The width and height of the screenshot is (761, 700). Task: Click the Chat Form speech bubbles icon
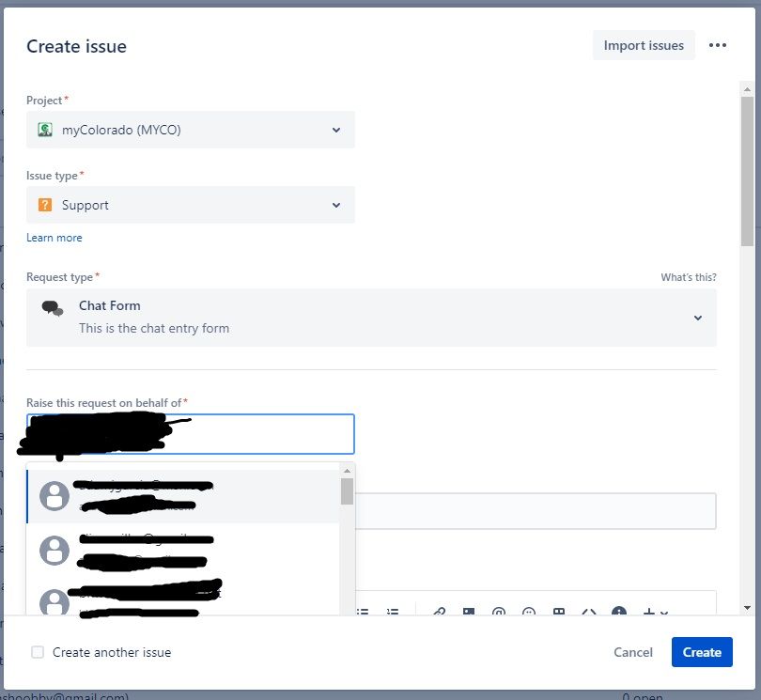[x=53, y=308]
